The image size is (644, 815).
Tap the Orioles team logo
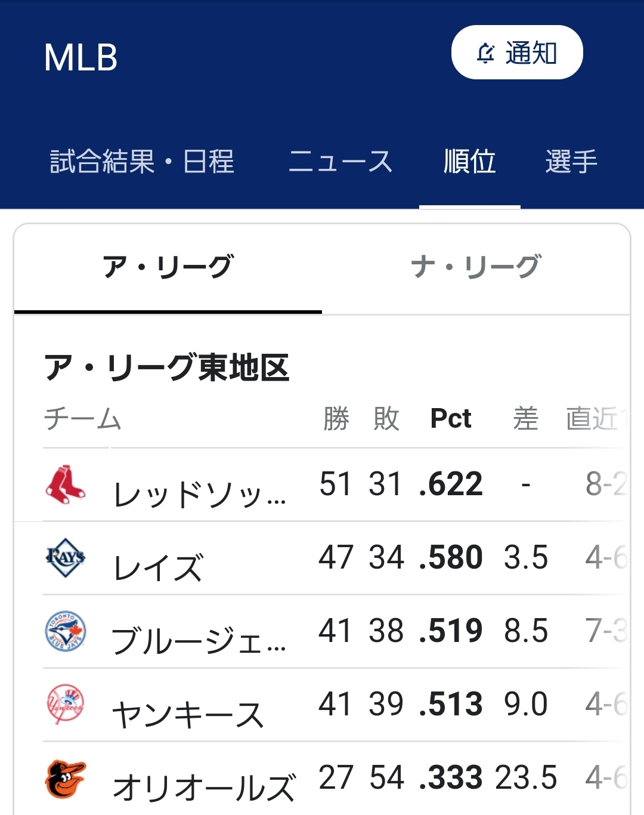coord(66,779)
